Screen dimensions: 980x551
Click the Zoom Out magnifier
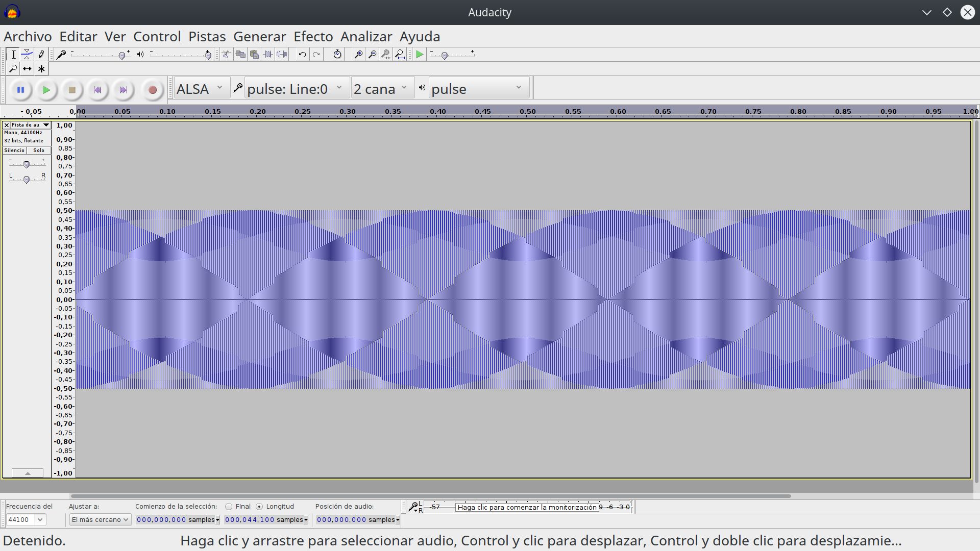373,55
